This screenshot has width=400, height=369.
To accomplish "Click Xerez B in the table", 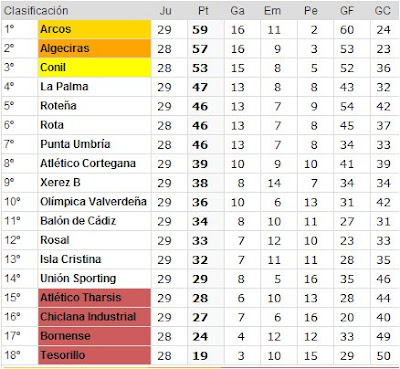I will [60, 182].
